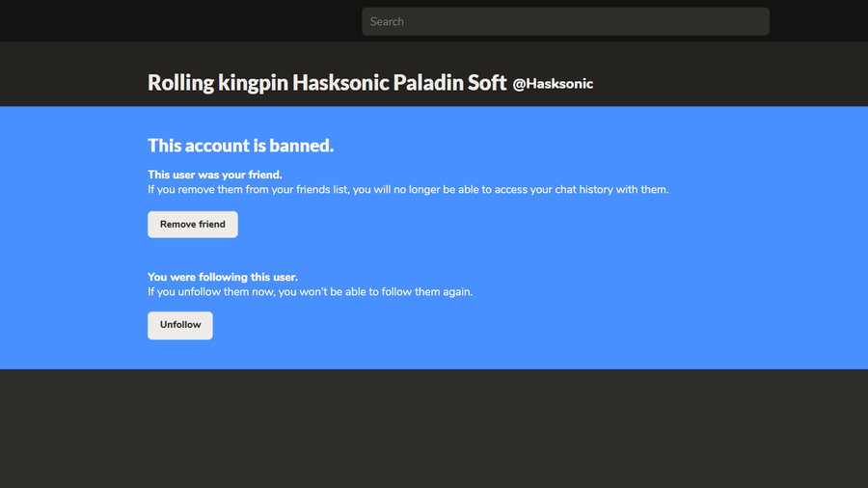Click the chat history warning sentence
Image resolution: width=868 pixels, height=488 pixels.
(x=408, y=190)
